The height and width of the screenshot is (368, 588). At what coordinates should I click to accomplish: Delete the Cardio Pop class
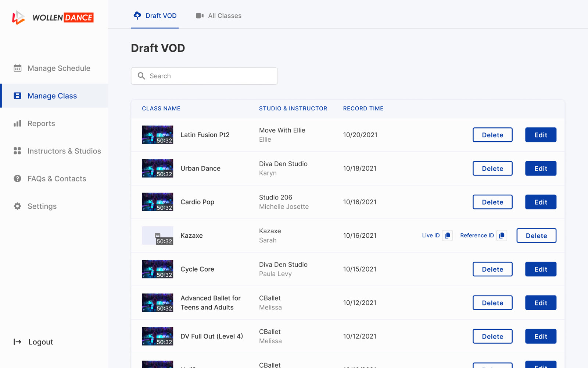point(492,202)
